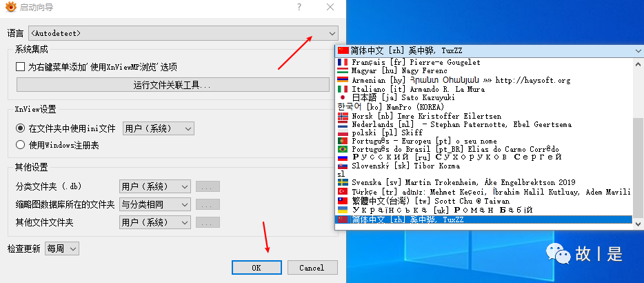
Task: Click the OK button
Action: pos(256,268)
